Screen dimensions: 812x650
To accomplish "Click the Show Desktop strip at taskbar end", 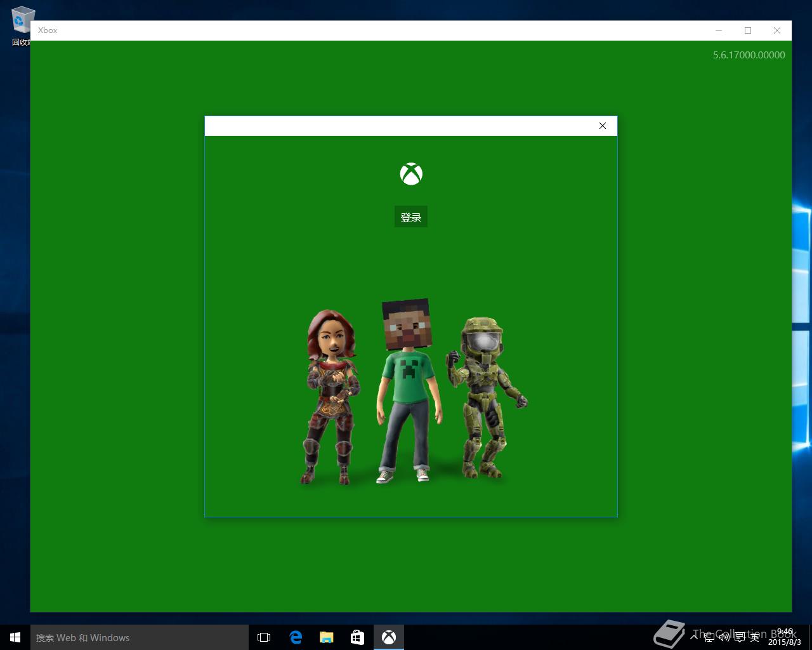I will [x=810, y=637].
